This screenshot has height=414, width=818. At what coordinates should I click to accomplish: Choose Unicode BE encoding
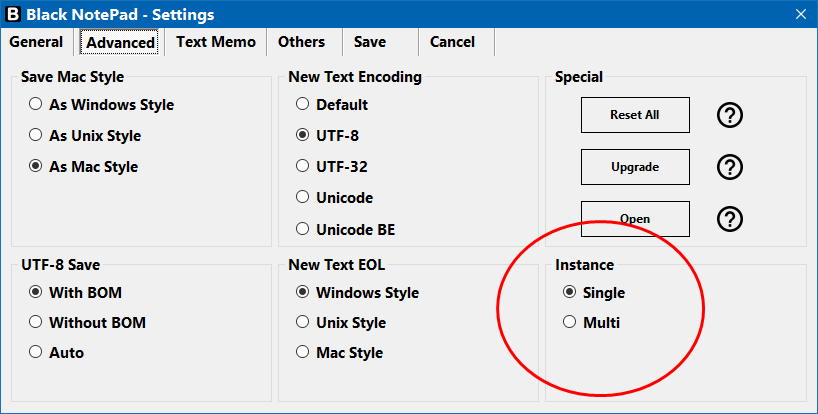[346, 229]
